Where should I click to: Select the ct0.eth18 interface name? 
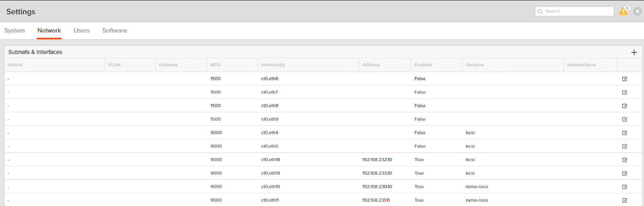pos(270,160)
